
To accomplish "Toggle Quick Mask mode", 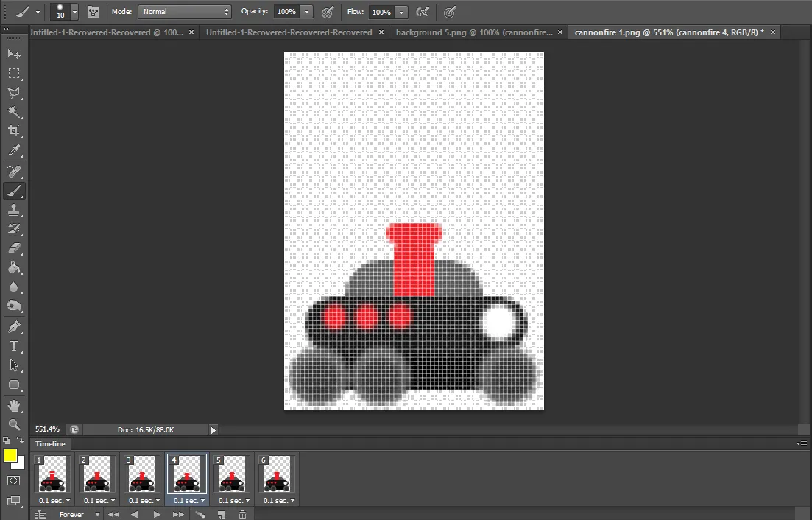I will point(14,481).
